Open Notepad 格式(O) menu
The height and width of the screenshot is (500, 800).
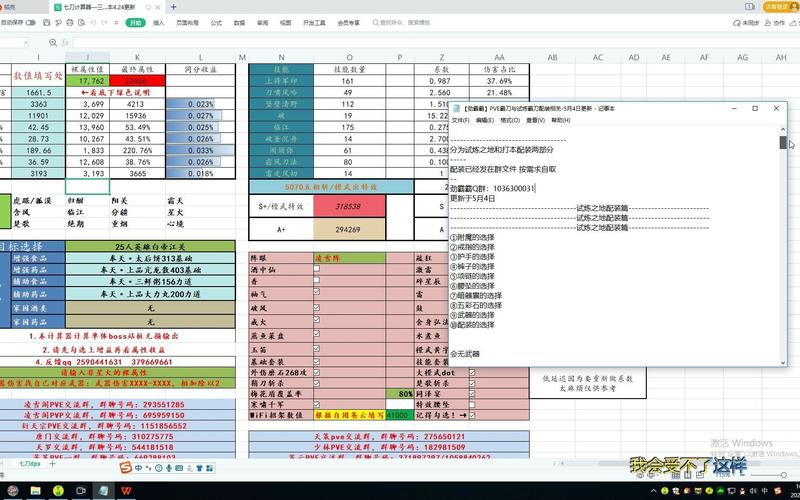point(510,120)
